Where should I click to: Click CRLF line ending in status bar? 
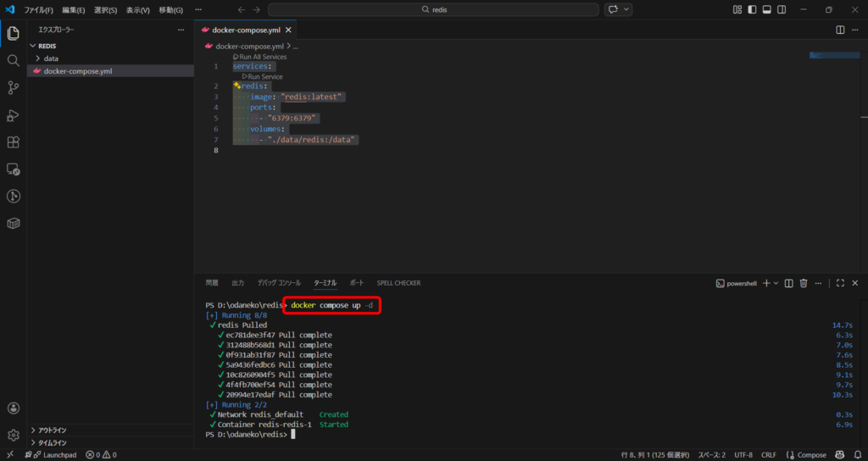tap(768, 455)
